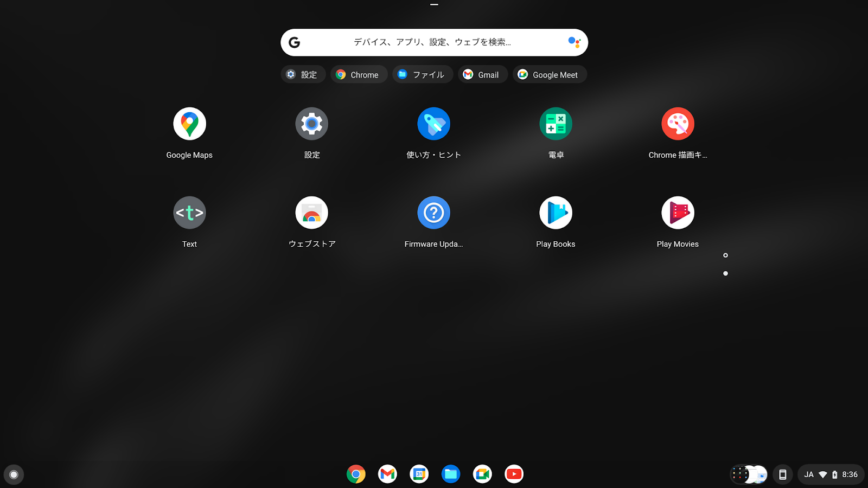Screen dimensions: 868x488
Task: Open YouTube from the shelf
Action: click(514, 474)
